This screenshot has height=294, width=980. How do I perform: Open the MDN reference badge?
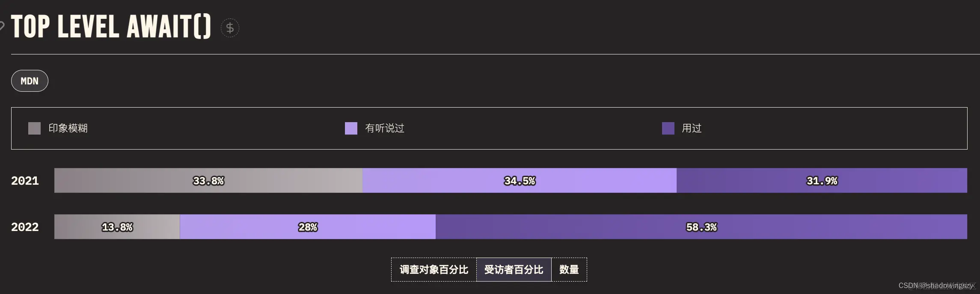(x=29, y=81)
